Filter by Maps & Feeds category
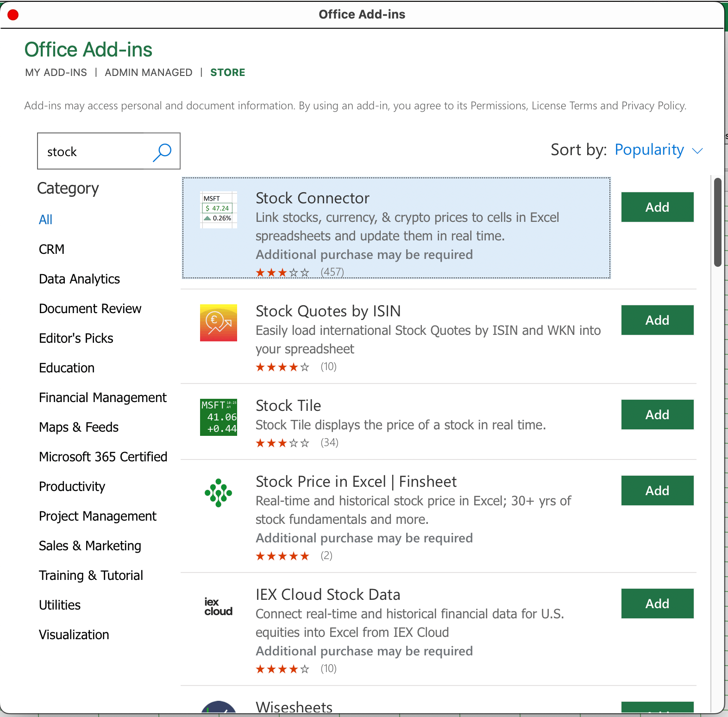 coord(79,427)
